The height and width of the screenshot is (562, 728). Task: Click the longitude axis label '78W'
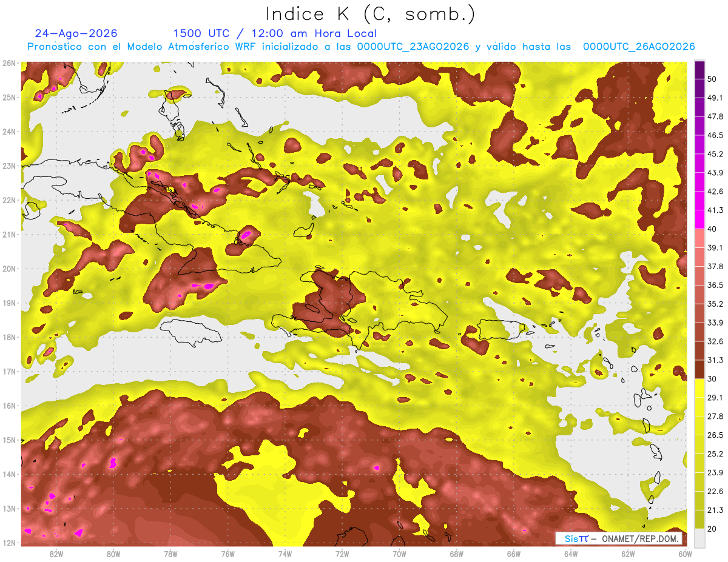coord(170,554)
